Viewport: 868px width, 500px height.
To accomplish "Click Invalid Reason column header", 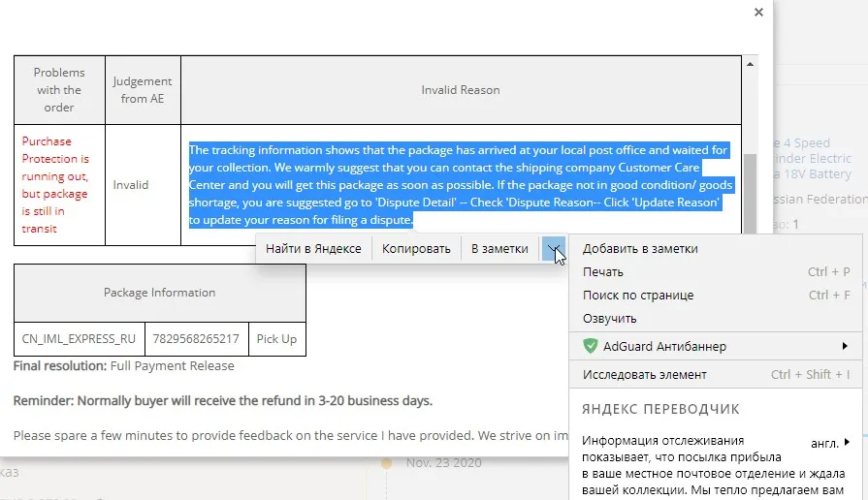I will [461, 89].
